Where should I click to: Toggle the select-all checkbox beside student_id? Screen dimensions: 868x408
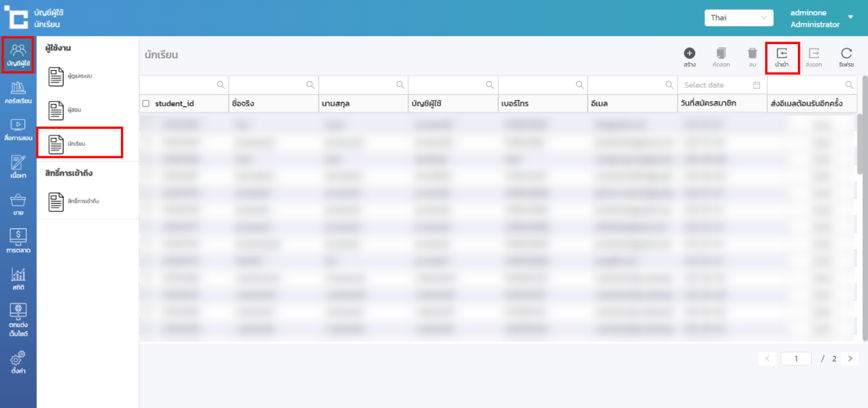pos(146,104)
